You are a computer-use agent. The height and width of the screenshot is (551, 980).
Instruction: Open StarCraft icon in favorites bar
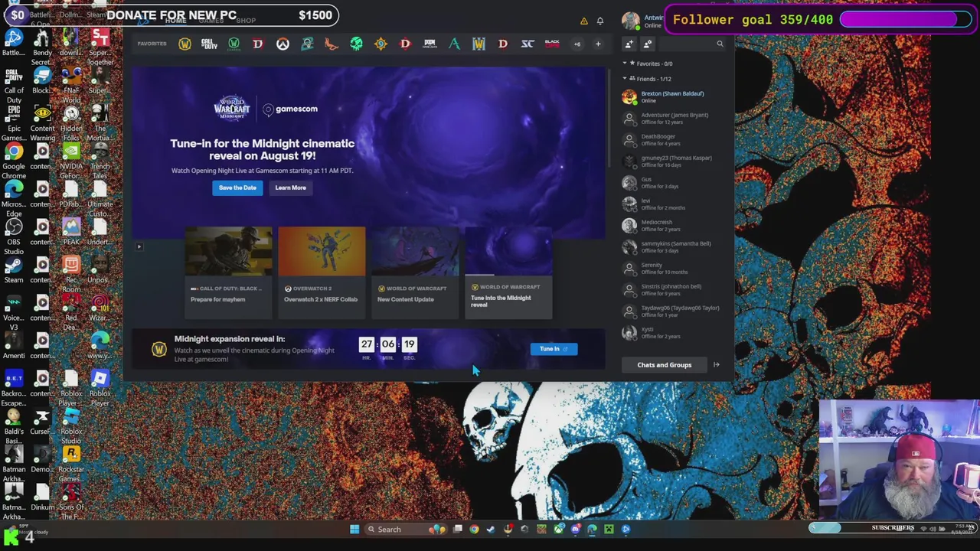528,44
